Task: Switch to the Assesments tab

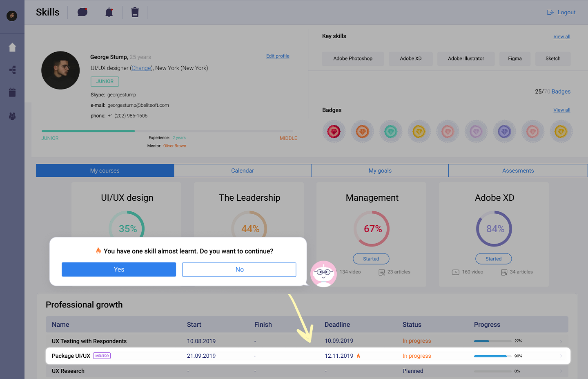Action: pyautogui.click(x=518, y=170)
